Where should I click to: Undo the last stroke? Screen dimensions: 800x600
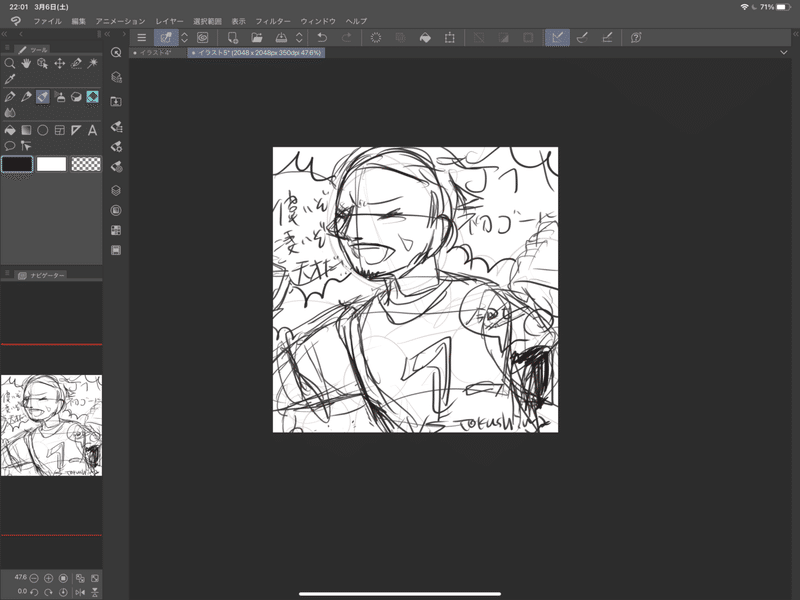[x=322, y=37]
